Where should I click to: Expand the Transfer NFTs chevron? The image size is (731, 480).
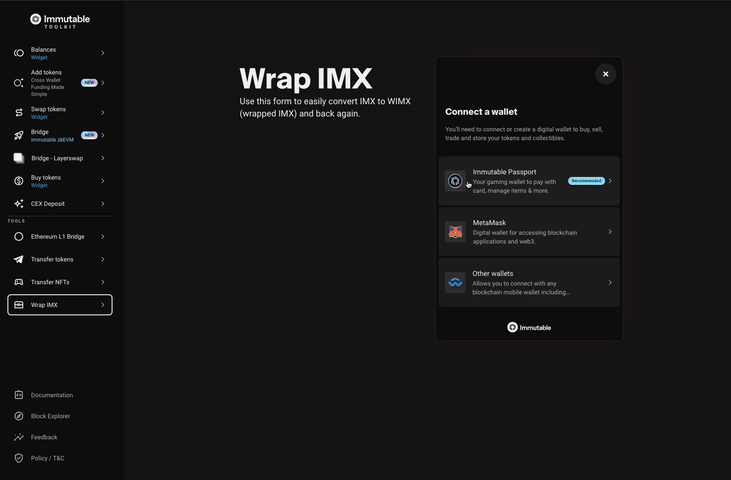(103, 282)
